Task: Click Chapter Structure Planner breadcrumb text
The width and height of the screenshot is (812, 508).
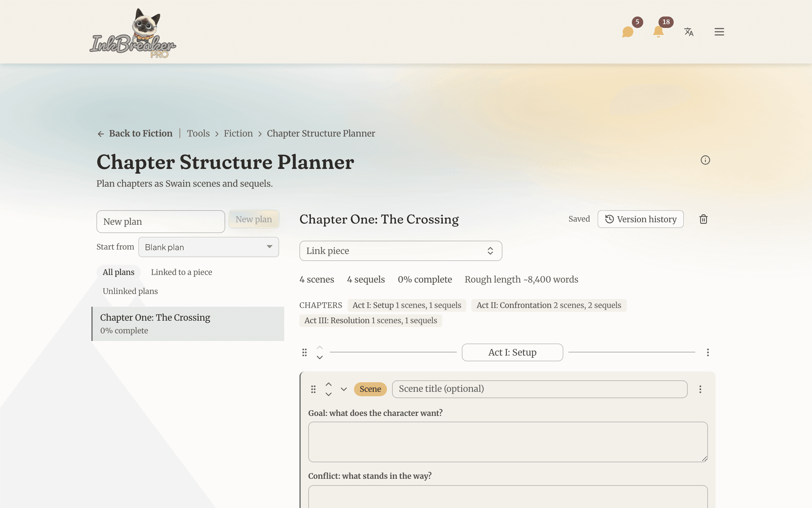Action: pos(321,133)
